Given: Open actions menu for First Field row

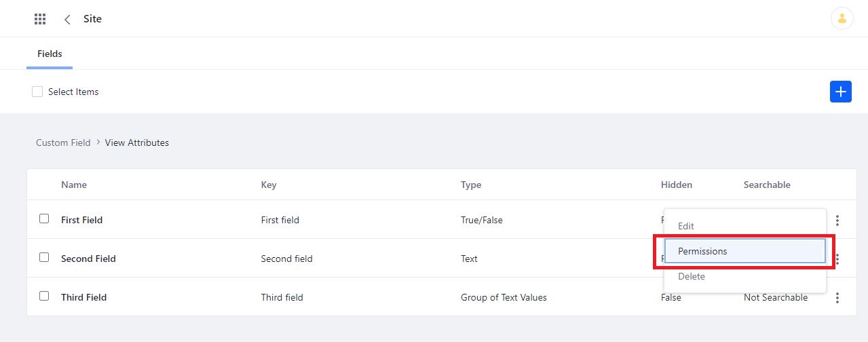Looking at the screenshot, I should coord(837,221).
